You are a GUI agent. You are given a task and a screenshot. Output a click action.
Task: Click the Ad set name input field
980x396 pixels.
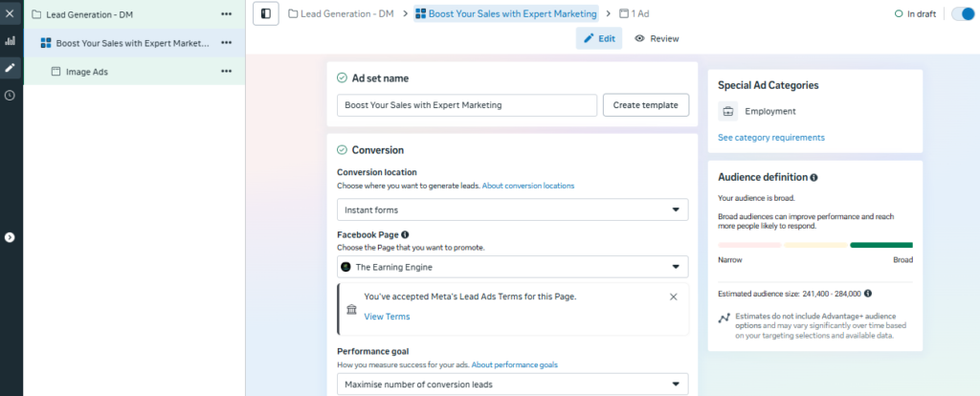(x=467, y=105)
